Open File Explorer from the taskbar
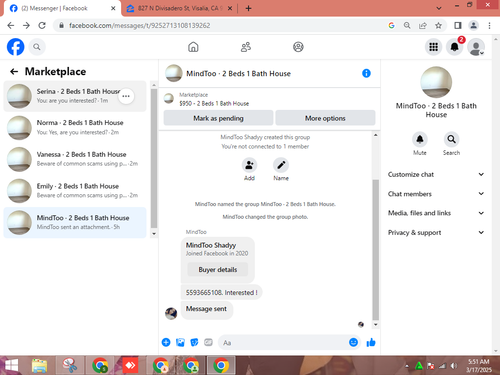The image size is (500, 375). click(x=40, y=366)
